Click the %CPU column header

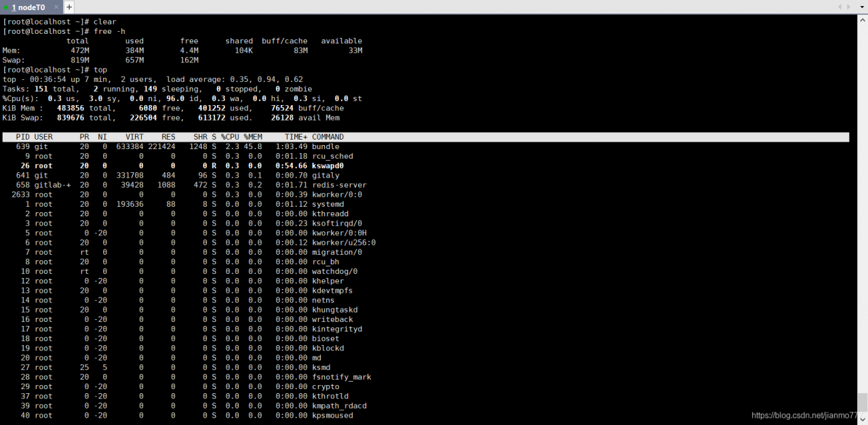pos(230,137)
